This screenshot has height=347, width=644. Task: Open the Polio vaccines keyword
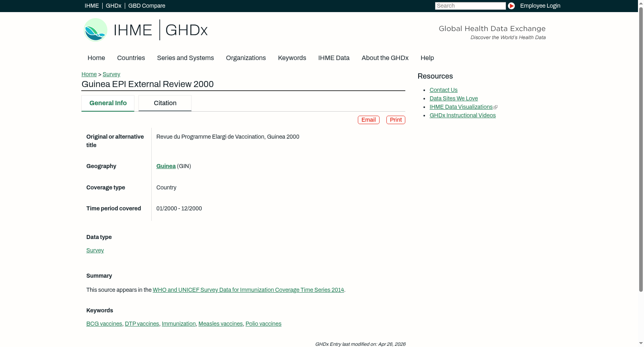(x=264, y=324)
